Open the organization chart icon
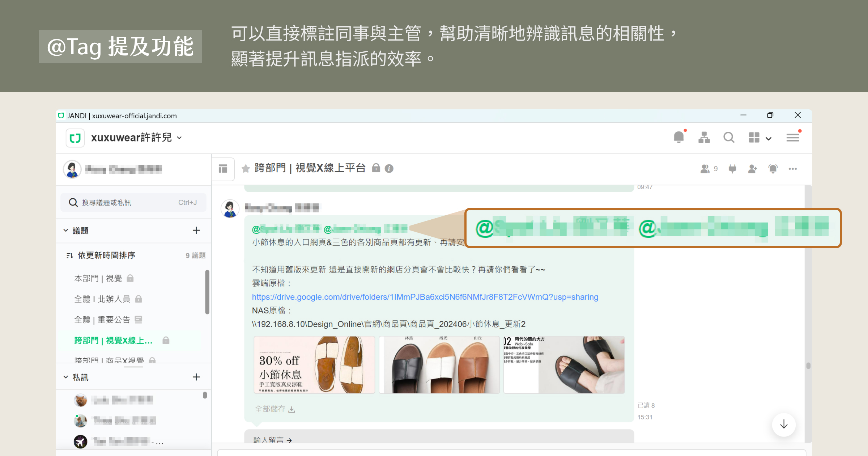Screen dimensions: 868x456 [x=704, y=138]
